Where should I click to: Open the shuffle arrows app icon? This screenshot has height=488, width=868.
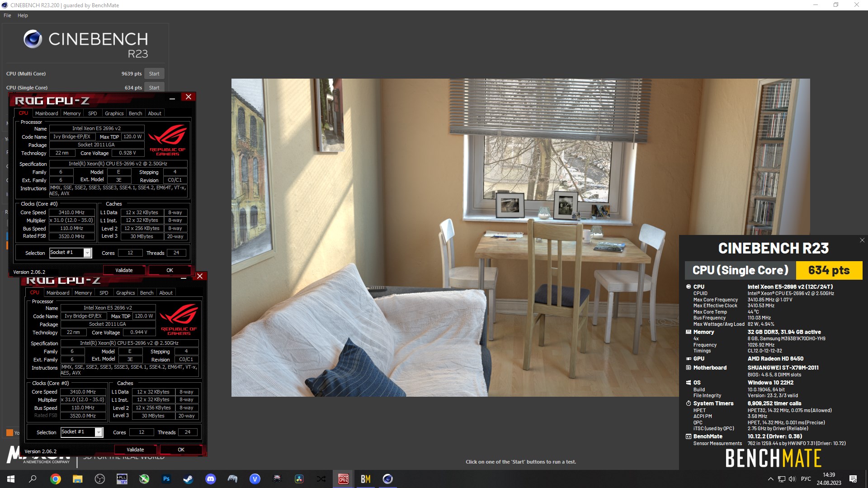click(321, 479)
